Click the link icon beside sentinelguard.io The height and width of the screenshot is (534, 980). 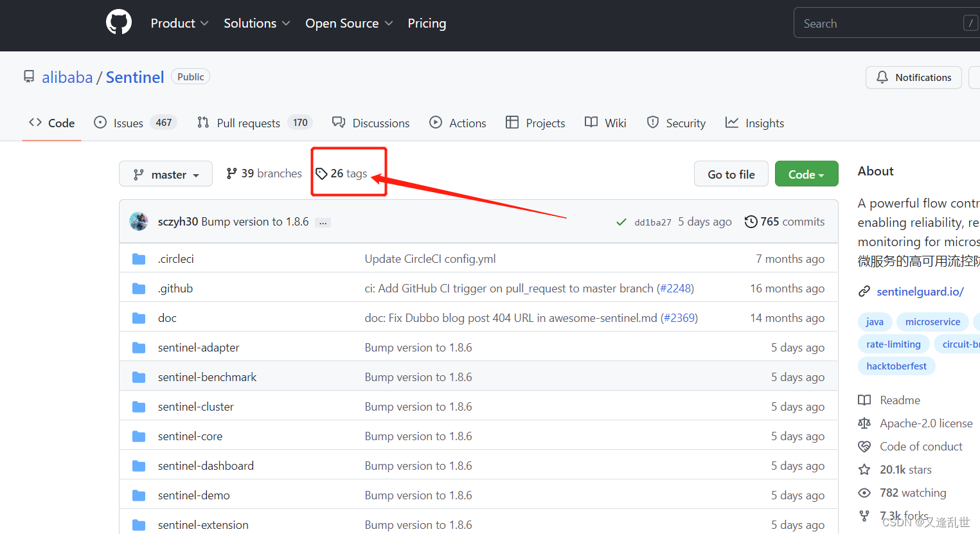[864, 292]
